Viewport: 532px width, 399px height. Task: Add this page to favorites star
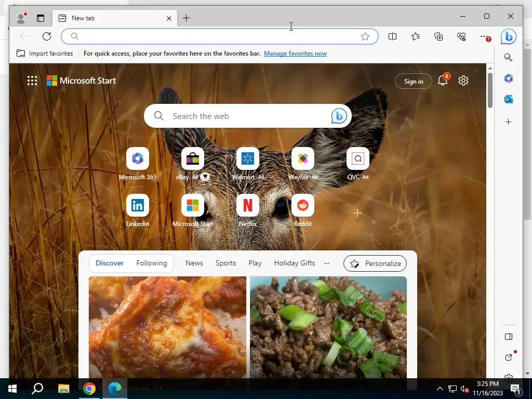365,36
